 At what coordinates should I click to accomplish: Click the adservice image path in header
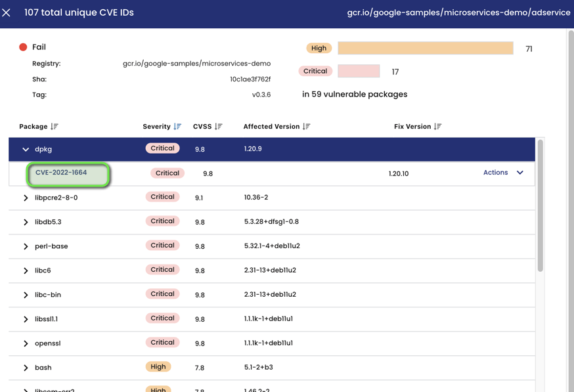click(x=458, y=12)
